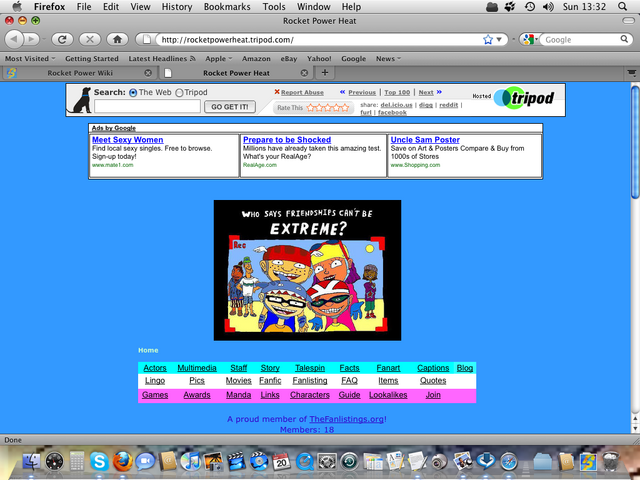Open Calculator from the dock
640x480 pixels.
click(x=77, y=462)
